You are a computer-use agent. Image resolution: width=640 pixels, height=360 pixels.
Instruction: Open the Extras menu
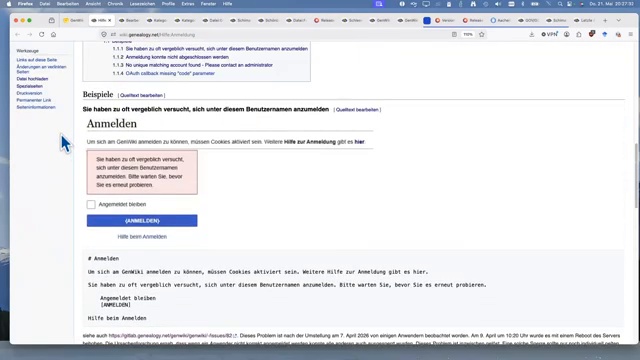point(188,4)
